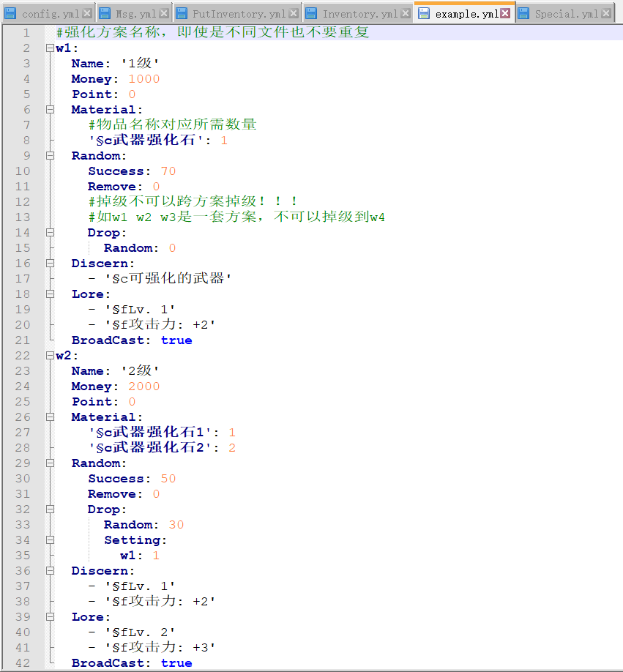Click the save icon on Msg.yml tab
The image size is (623, 672).
click(105, 14)
